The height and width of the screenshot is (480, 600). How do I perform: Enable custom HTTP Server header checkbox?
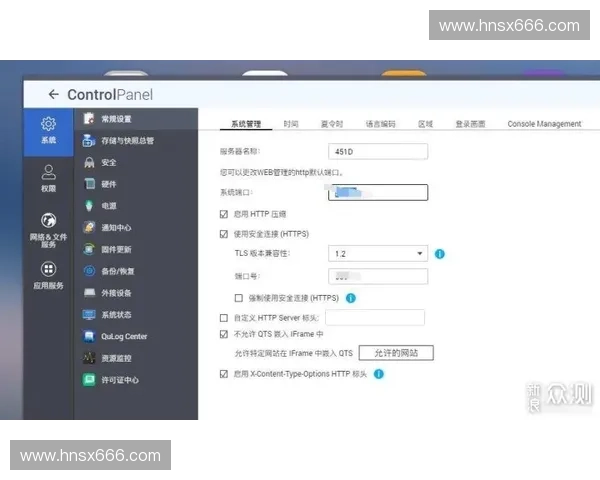tap(224, 318)
